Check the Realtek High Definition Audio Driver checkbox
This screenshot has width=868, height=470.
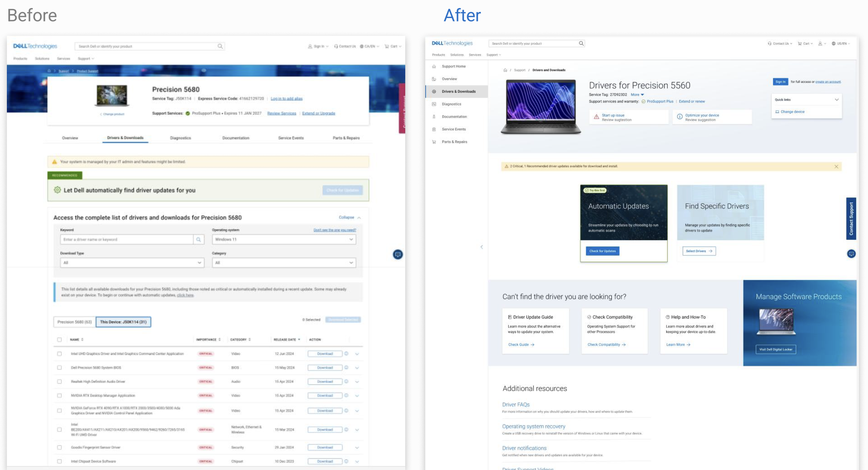click(59, 382)
